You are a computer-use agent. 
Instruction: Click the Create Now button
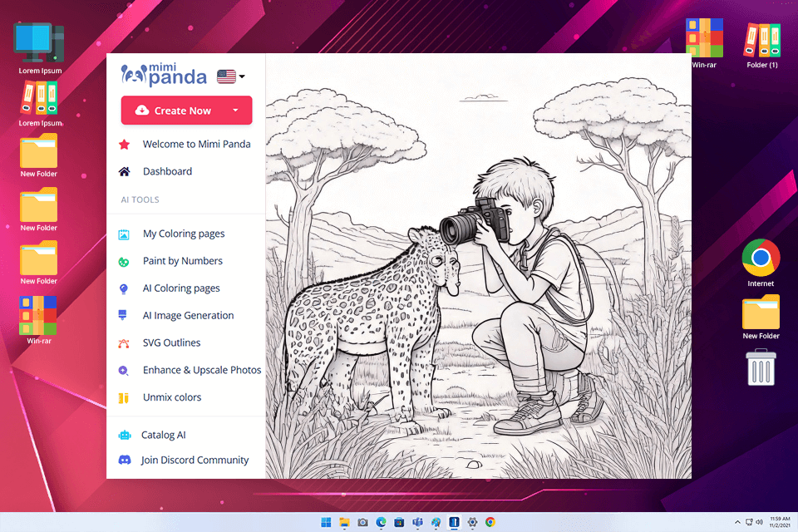(x=186, y=111)
